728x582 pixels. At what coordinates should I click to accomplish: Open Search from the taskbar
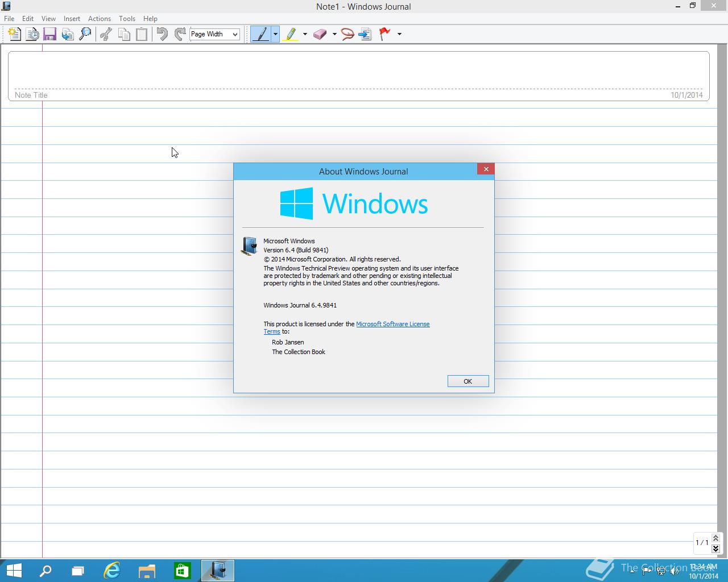pyautogui.click(x=45, y=571)
